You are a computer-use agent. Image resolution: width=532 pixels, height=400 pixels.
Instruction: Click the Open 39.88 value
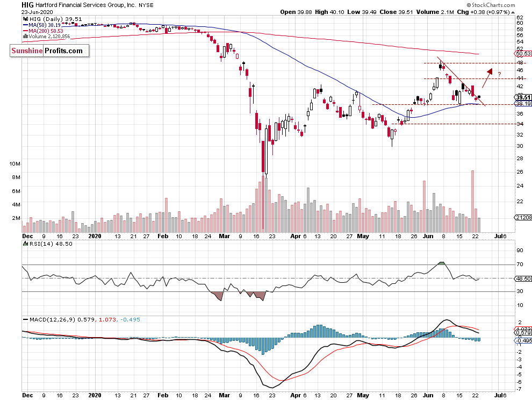click(x=296, y=12)
